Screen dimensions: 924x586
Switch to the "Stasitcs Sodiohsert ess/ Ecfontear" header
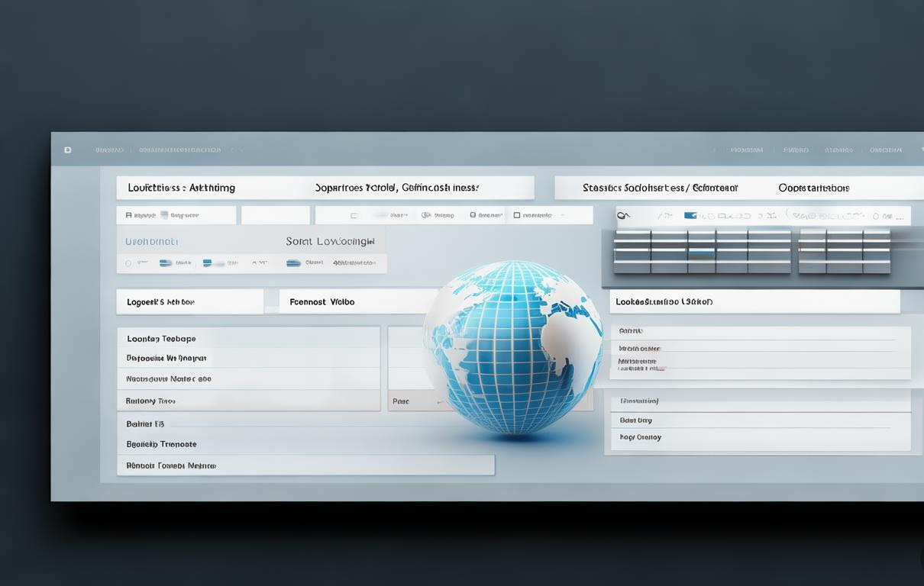[x=661, y=188]
